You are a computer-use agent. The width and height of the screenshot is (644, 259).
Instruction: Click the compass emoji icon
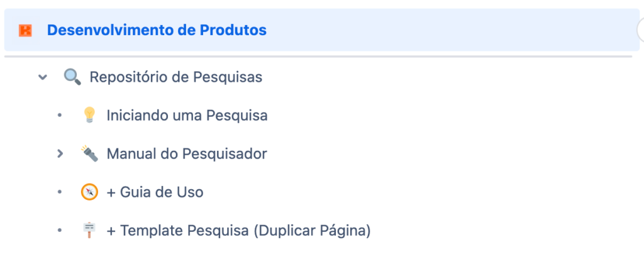(x=89, y=192)
